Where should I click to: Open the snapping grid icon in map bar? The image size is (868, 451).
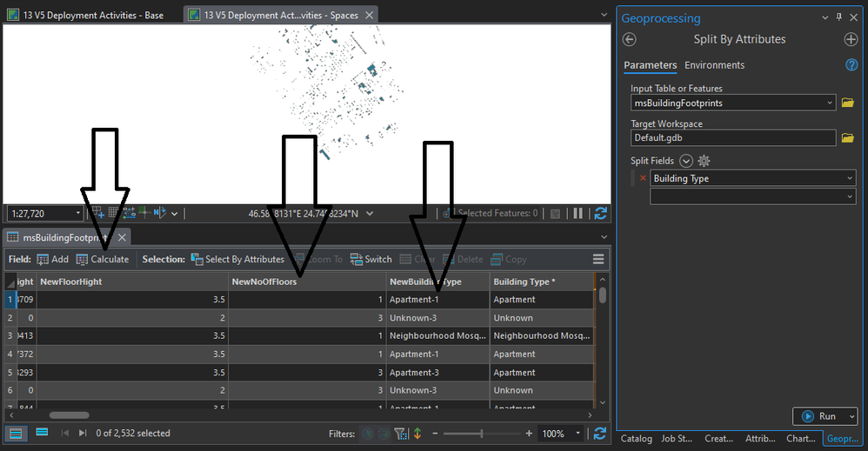coord(98,213)
